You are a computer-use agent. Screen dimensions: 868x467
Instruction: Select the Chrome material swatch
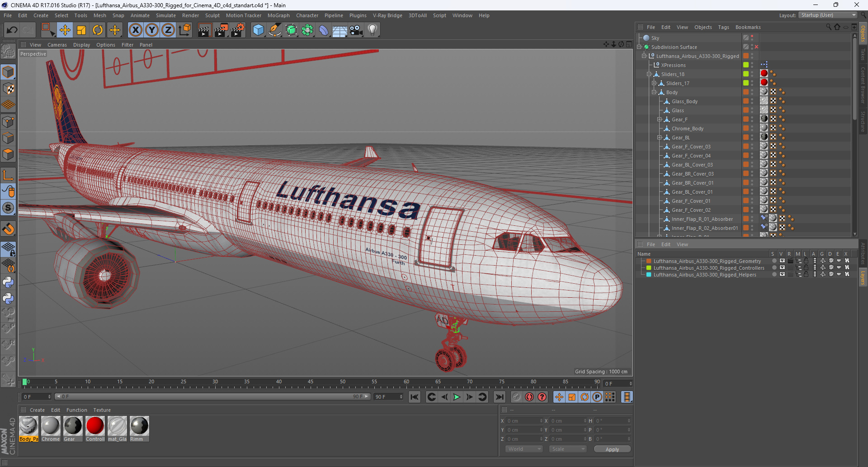51,429
